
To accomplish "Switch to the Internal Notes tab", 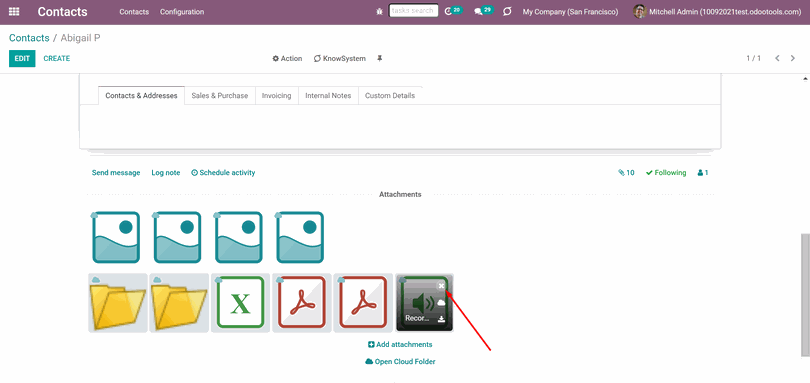I will coord(328,96).
